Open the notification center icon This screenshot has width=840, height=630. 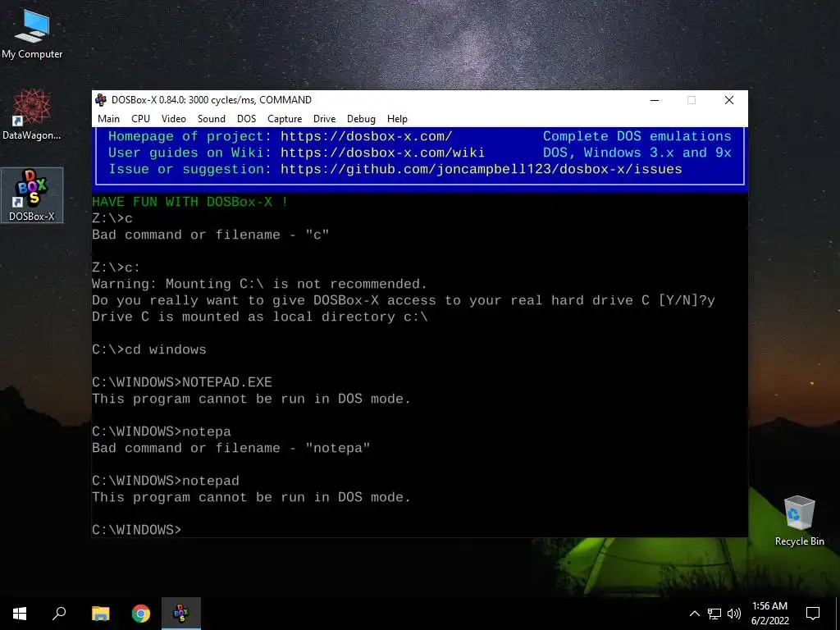(x=813, y=614)
